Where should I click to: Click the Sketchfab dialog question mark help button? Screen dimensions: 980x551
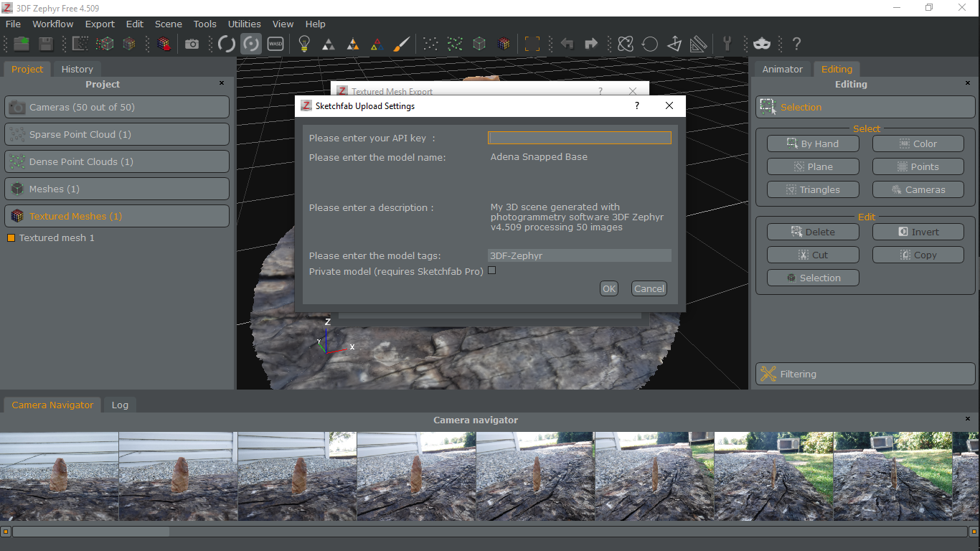[x=636, y=105]
